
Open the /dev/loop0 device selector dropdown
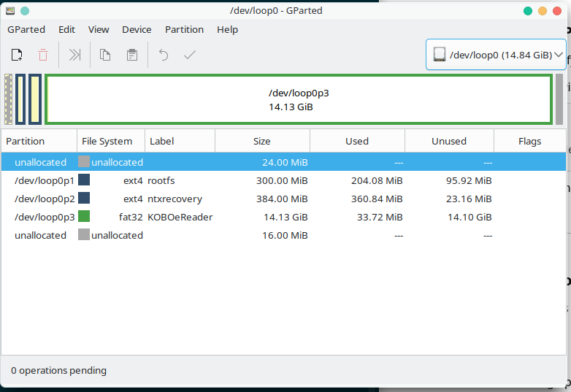point(496,55)
